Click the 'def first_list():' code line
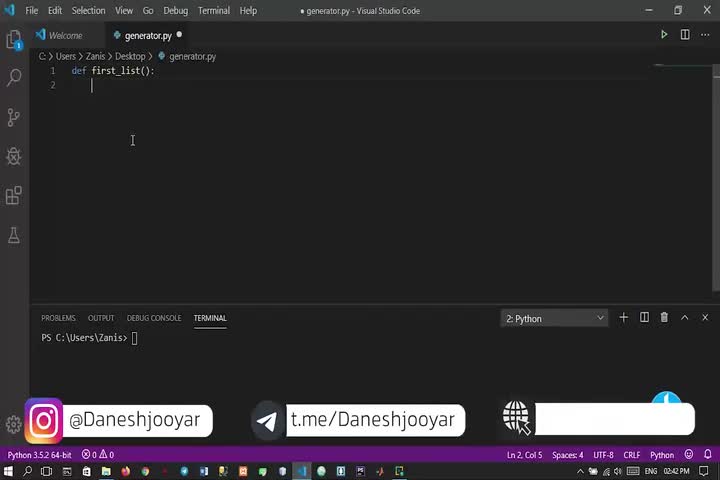Image resolution: width=720 pixels, height=480 pixels. (x=113, y=71)
